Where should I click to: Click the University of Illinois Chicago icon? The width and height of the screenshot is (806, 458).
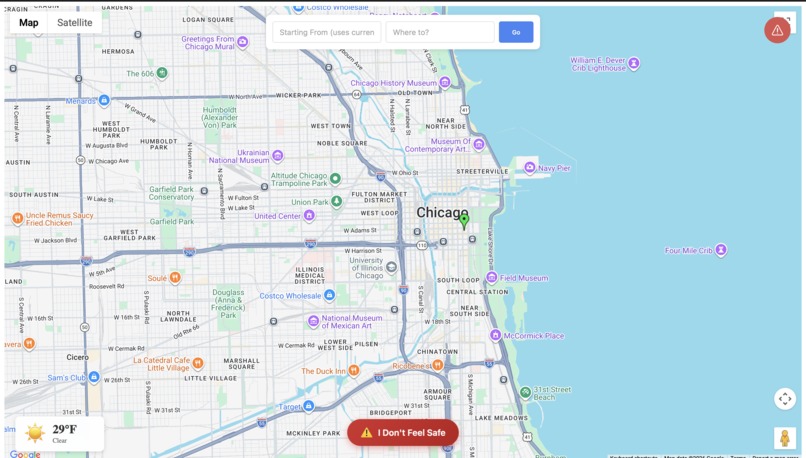(x=391, y=267)
